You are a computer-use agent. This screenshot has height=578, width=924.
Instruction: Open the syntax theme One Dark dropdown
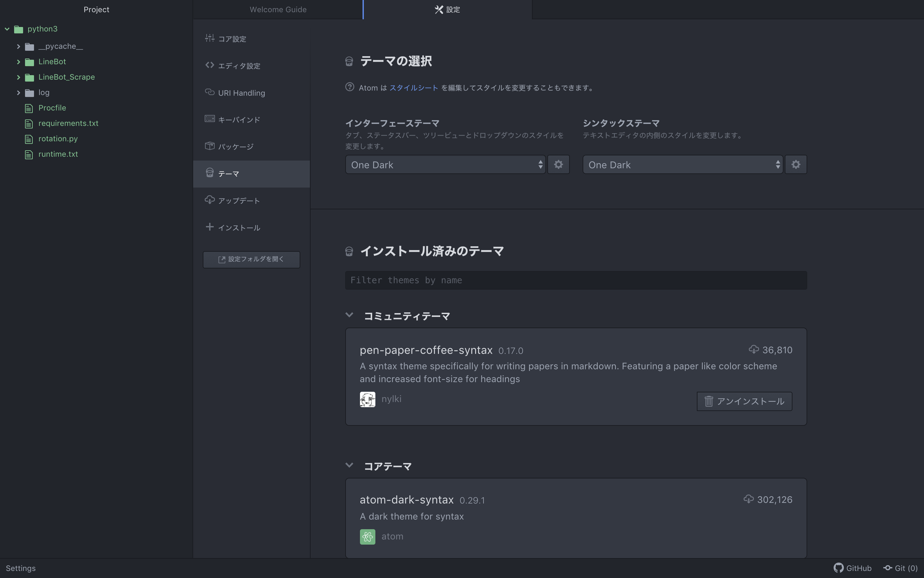[683, 164]
